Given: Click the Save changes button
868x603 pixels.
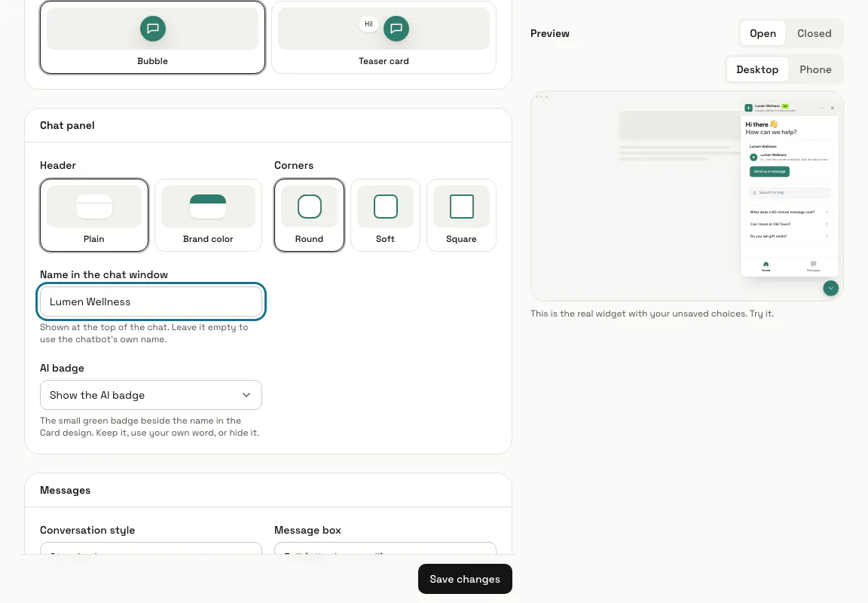Looking at the screenshot, I should coord(465,579).
